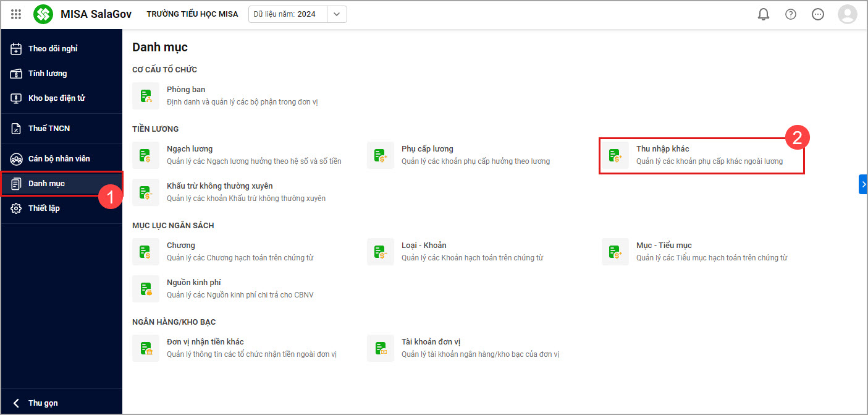Click the MISA SalaGov logo
The width and height of the screenshot is (868, 415).
coord(43,14)
